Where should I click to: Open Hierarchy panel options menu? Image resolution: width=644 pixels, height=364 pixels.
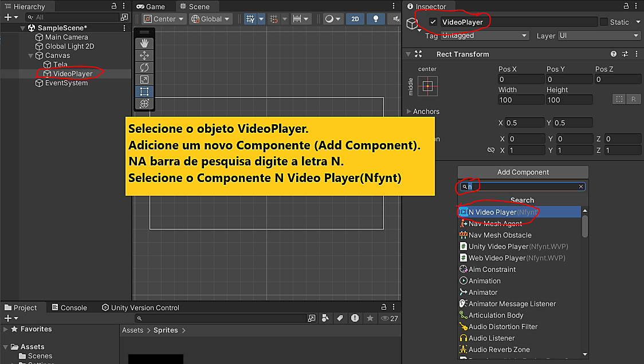click(x=124, y=6)
